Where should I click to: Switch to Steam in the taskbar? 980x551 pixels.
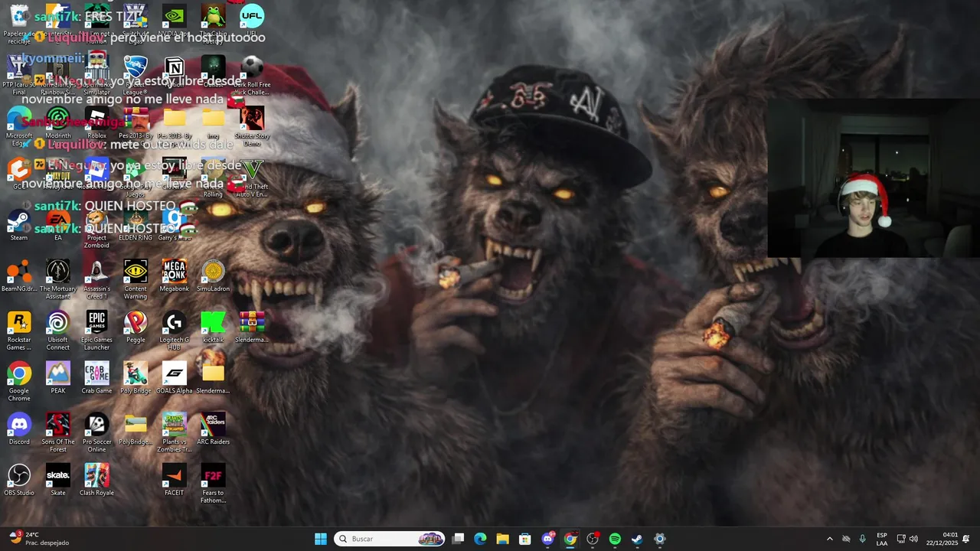coord(637,539)
